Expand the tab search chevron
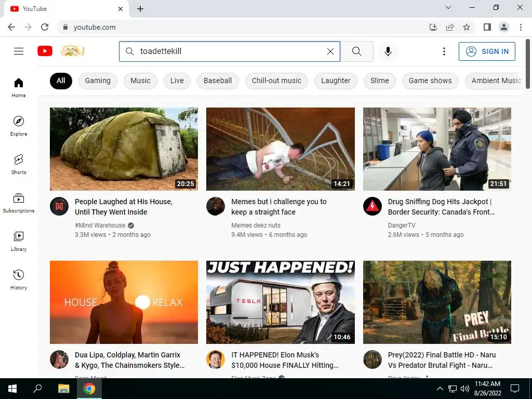The height and width of the screenshot is (399, 532). tap(448, 7)
